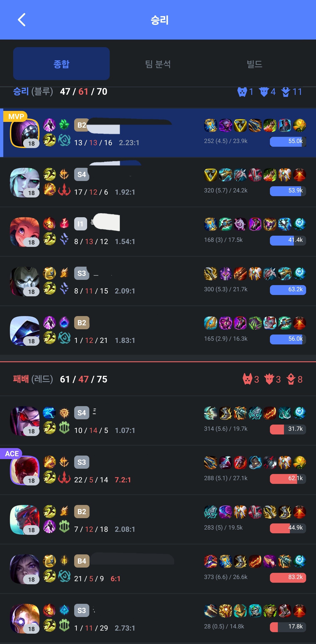The height and width of the screenshot is (644, 316).
Task: Open the player row with 17 / 12 / 6 KDA
Action: coord(158,182)
